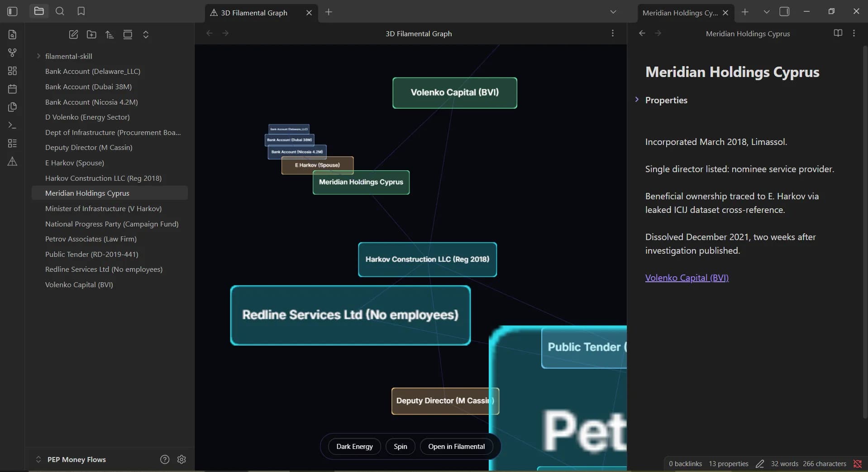Click the list-style ribbon icon below command palette
The height and width of the screenshot is (472, 868).
click(12, 143)
